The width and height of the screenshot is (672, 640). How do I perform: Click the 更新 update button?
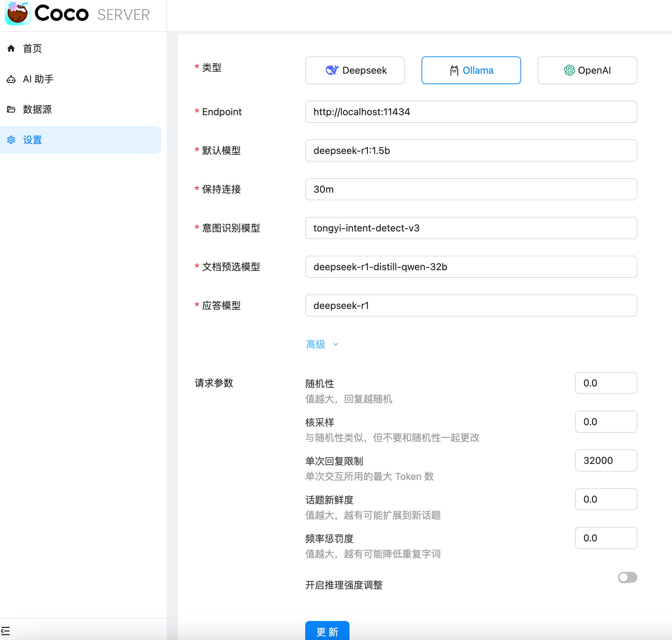[327, 631]
